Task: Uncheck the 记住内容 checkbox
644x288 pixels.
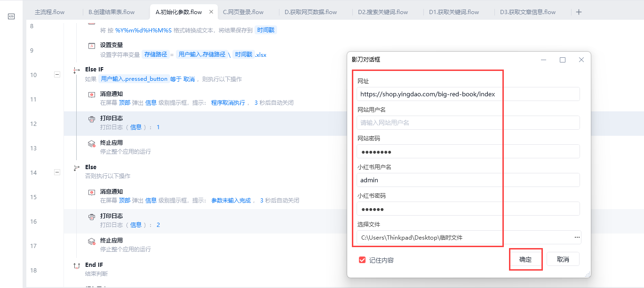Action: coord(362,260)
